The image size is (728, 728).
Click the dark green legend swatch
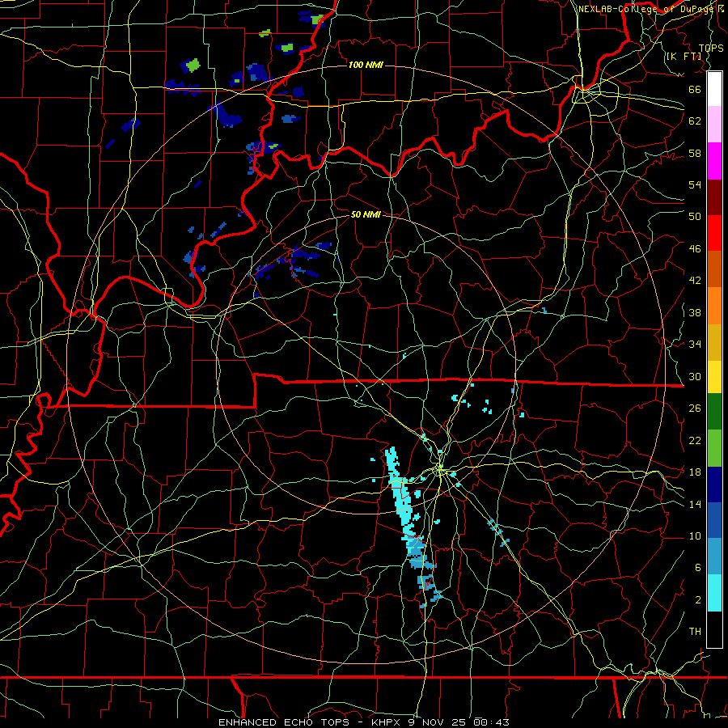pyautogui.click(x=714, y=412)
